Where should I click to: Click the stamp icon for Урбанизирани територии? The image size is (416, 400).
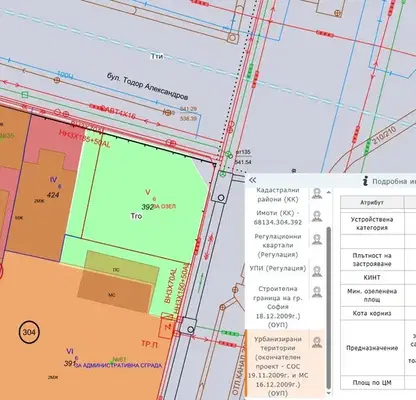pyautogui.click(x=317, y=342)
